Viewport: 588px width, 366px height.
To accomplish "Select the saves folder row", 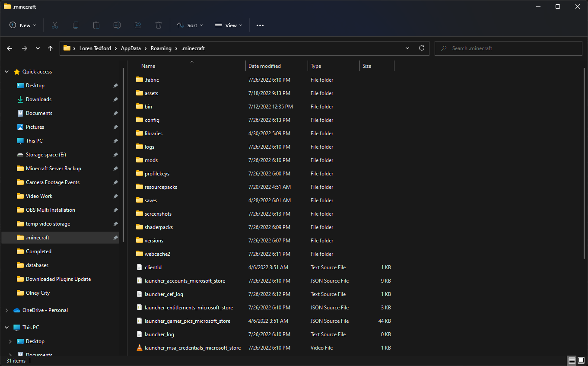I will 264,200.
